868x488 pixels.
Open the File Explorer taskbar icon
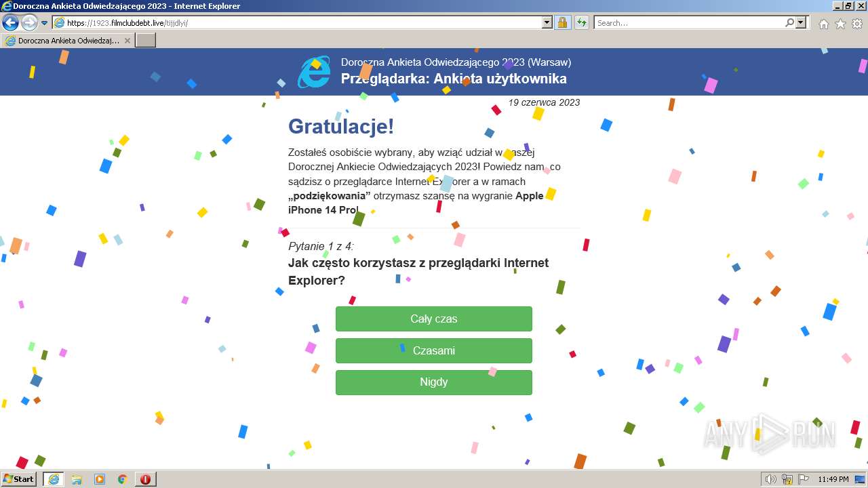(77, 479)
